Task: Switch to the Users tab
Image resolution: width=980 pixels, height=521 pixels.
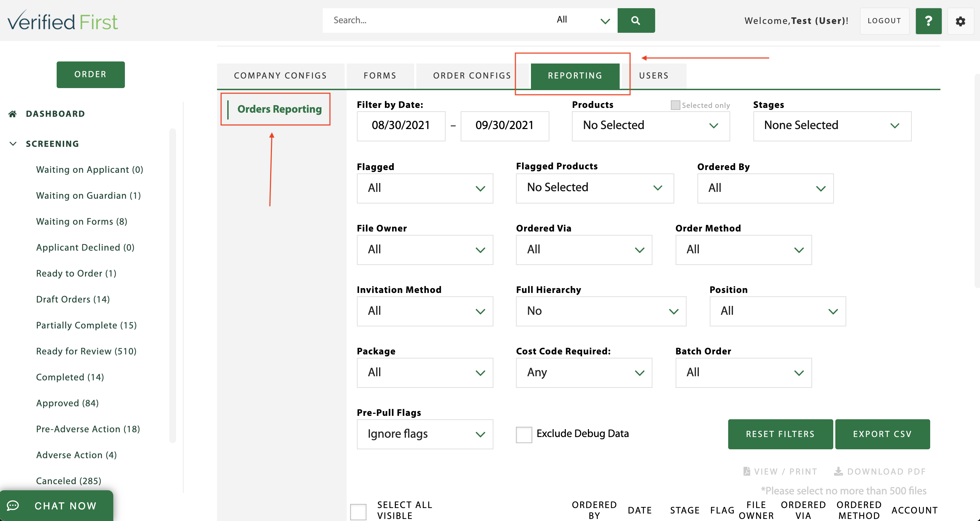Action: (653, 76)
